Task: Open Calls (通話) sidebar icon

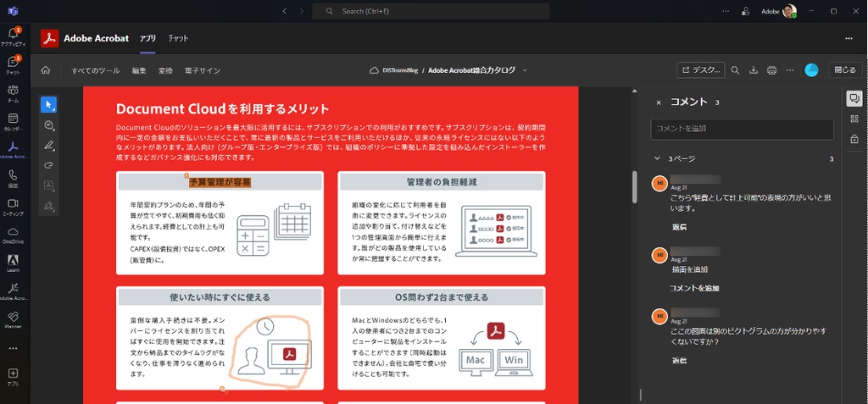Action: (x=14, y=178)
